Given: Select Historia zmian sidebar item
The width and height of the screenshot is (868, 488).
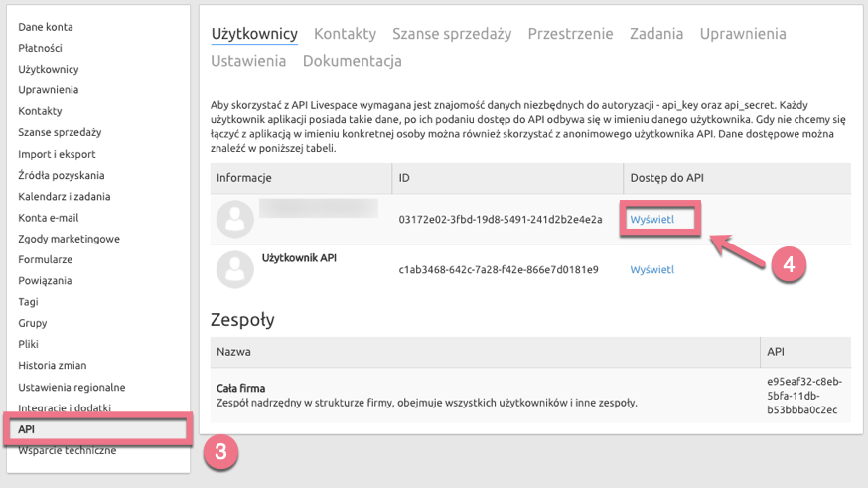Looking at the screenshot, I should pyautogui.click(x=52, y=366).
